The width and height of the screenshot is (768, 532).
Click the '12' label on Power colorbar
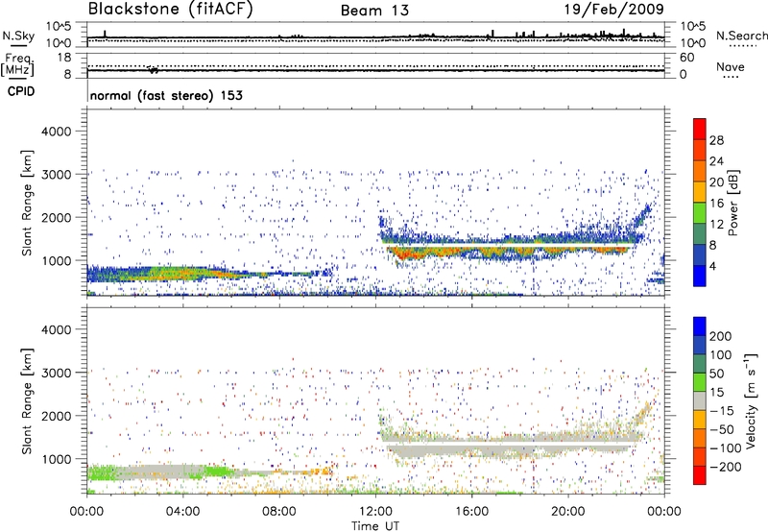(716, 225)
